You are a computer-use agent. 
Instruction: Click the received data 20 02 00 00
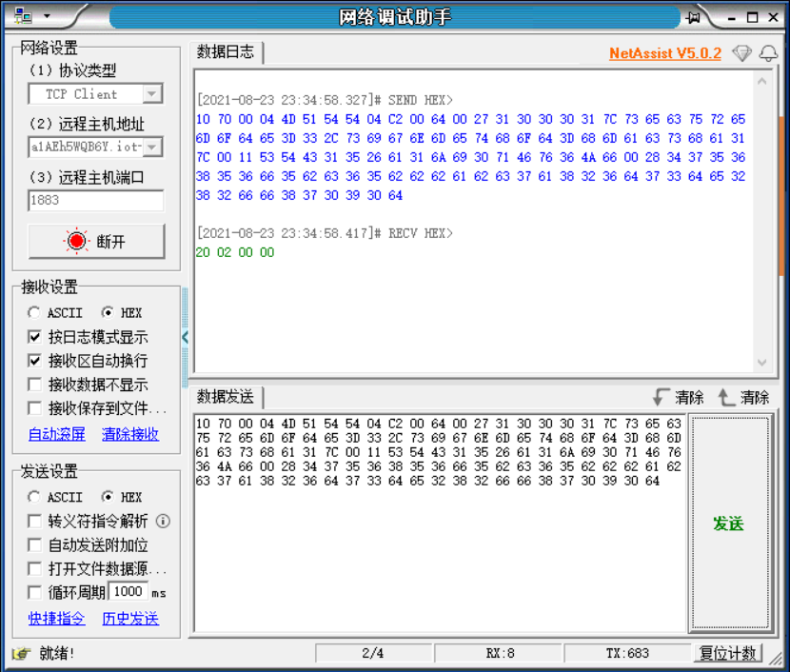point(235,252)
